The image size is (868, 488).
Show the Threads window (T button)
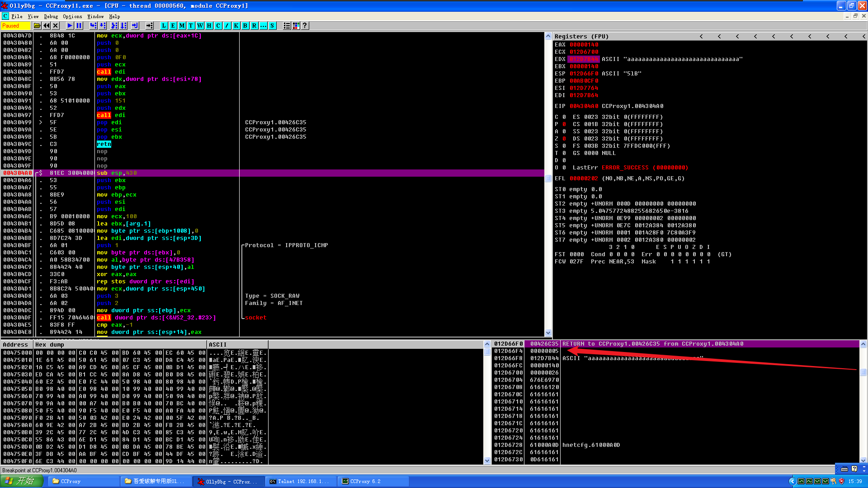pos(191,26)
